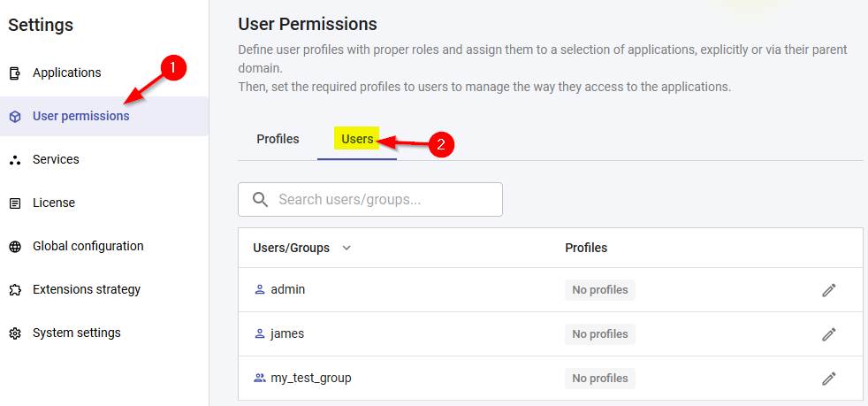Click the Applications sidebar icon
The height and width of the screenshot is (406, 868).
click(15, 73)
